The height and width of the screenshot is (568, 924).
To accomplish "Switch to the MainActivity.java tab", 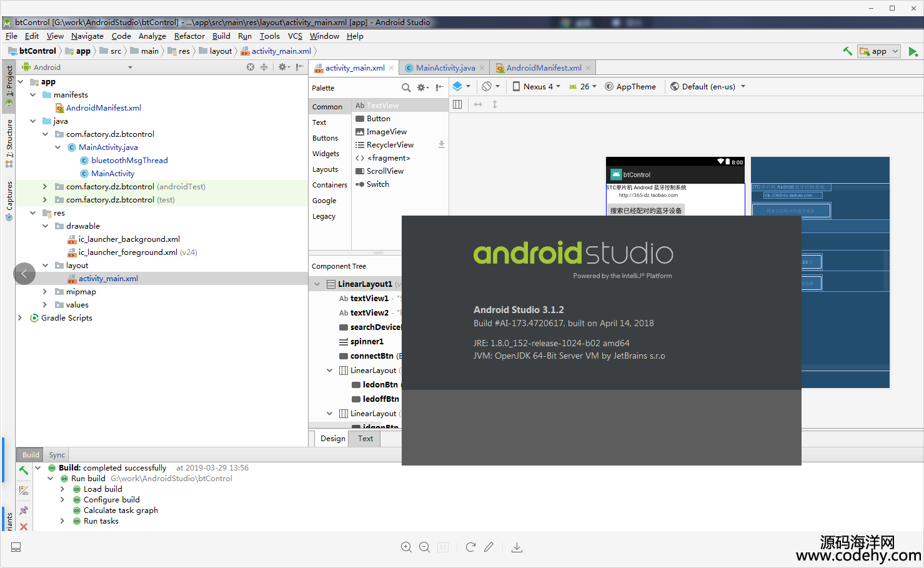I will [x=445, y=68].
